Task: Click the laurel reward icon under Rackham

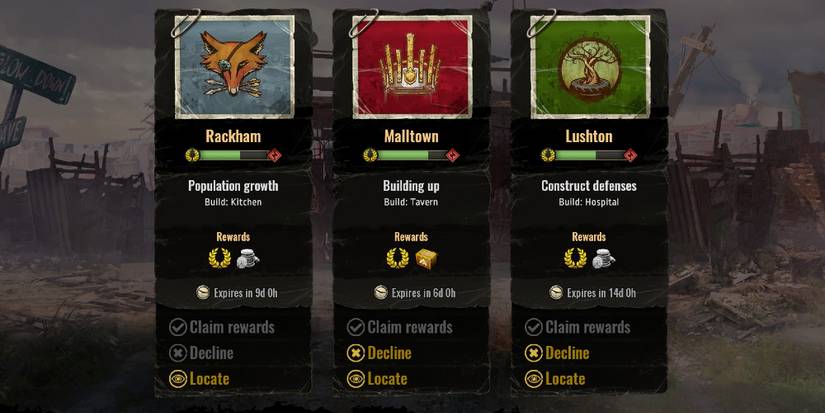Action: (219, 258)
